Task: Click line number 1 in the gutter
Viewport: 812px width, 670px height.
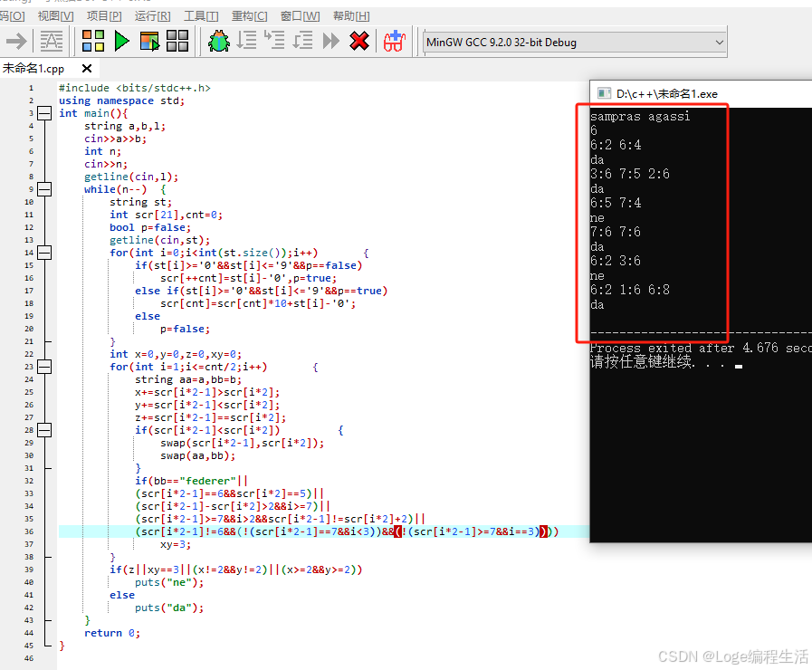Action: (x=31, y=88)
